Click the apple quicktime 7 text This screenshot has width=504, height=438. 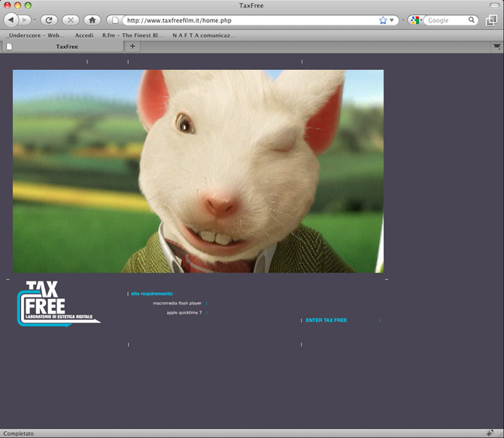(x=184, y=312)
